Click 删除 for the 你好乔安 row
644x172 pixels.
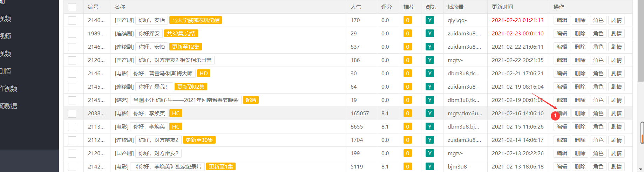pos(580,34)
